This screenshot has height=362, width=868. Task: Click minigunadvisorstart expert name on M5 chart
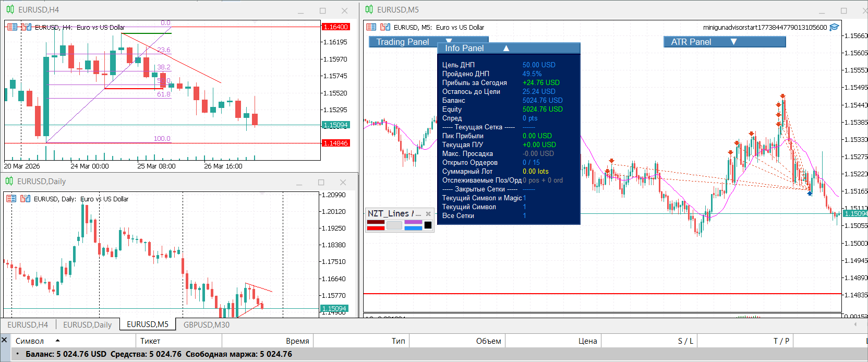pos(765,27)
